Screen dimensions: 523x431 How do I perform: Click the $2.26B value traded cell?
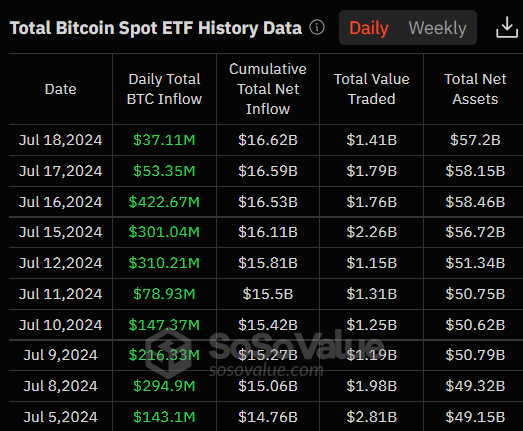(372, 232)
